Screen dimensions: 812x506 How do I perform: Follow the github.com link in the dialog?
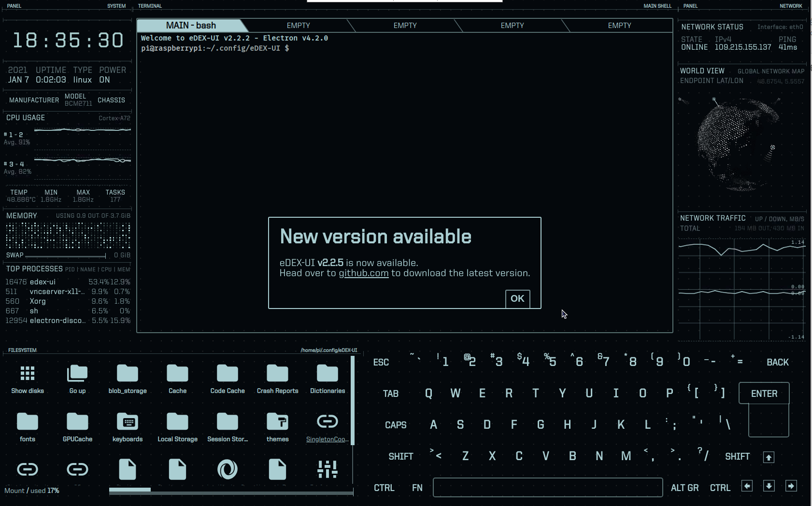click(364, 273)
